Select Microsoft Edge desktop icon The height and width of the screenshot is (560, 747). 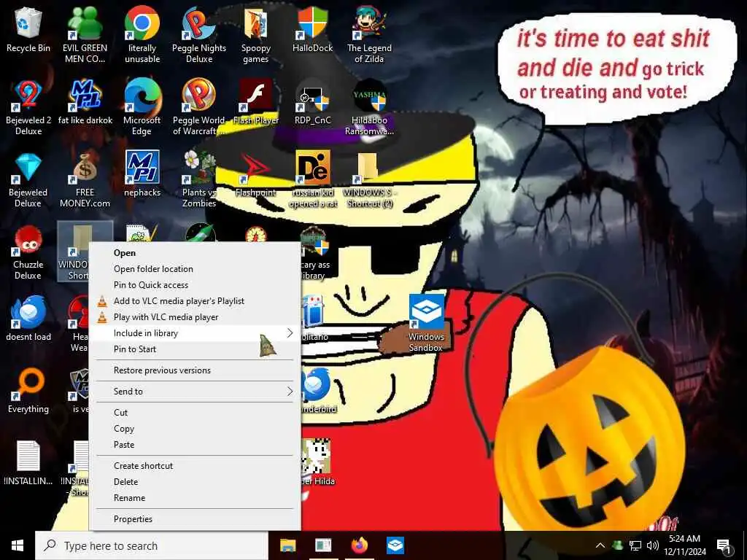(x=142, y=107)
